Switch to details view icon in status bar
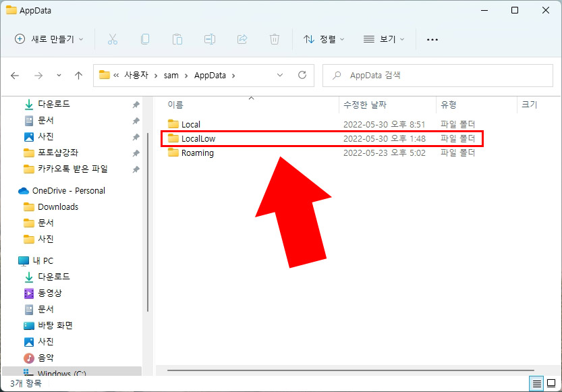Viewport: 562px width, 392px height. [536, 384]
